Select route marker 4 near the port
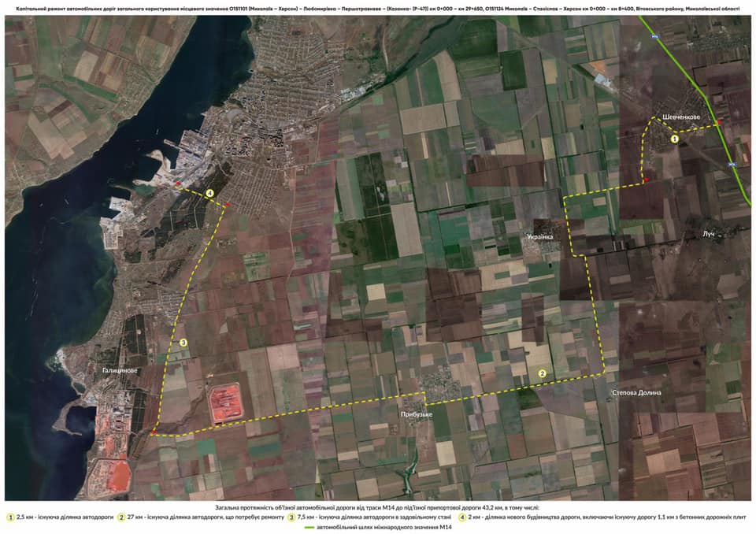This screenshot has height=534, width=756. pyautogui.click(x=209, y=192)
